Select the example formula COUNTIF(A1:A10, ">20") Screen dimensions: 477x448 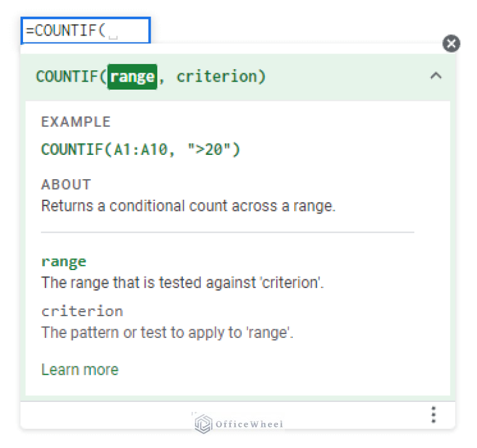coord(140,149)
